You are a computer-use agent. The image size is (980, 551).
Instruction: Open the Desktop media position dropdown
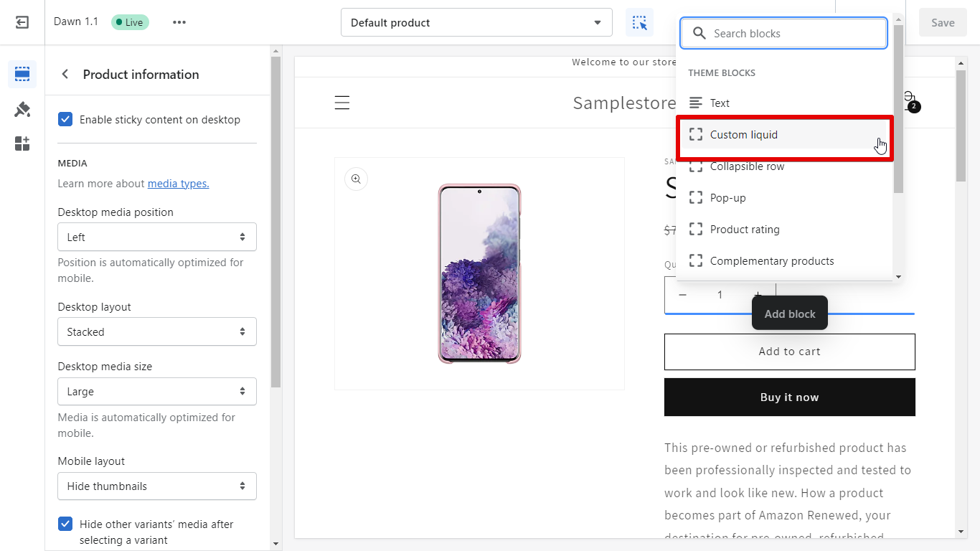(156, 237)
